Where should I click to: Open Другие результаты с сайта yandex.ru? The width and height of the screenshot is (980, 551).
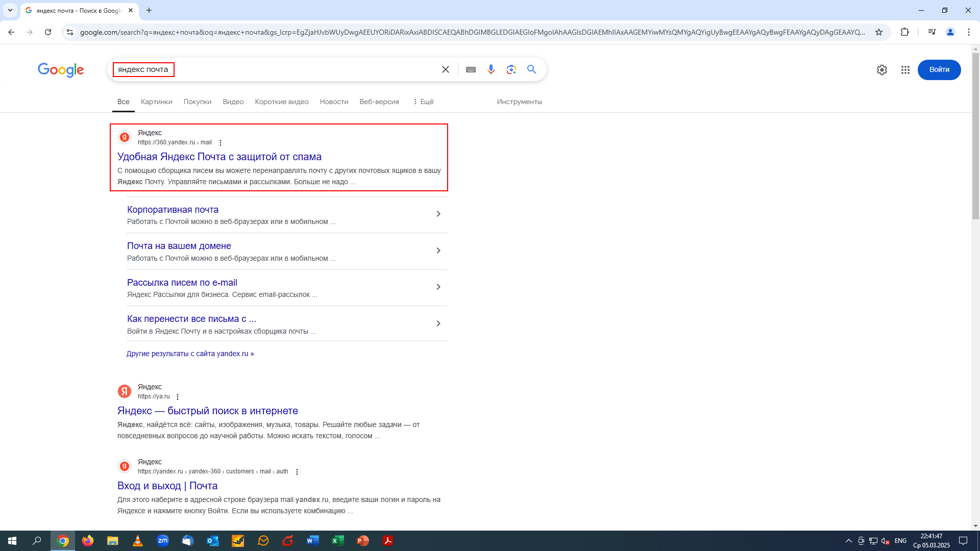point(190,354)
